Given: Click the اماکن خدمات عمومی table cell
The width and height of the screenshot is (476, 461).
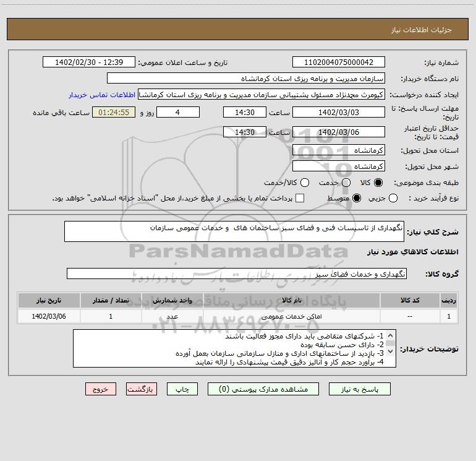Looking at the screenshot, I should (x=292, y=316).
